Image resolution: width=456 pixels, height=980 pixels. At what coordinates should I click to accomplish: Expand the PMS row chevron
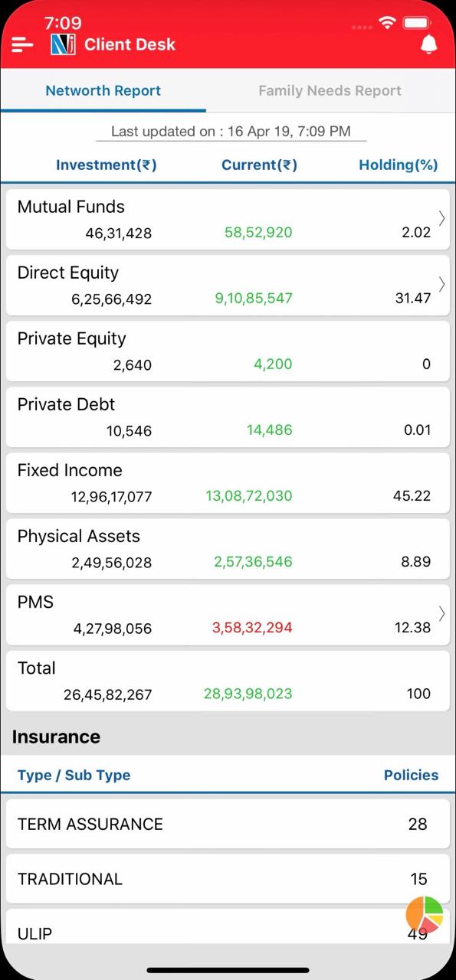pyautogui.click(x=442, y=613)
